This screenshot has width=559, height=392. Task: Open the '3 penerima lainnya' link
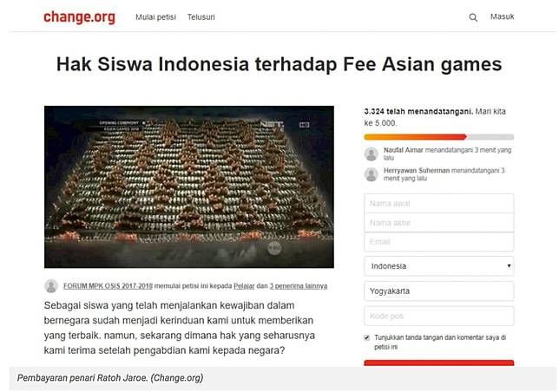[x=298, y=286]
